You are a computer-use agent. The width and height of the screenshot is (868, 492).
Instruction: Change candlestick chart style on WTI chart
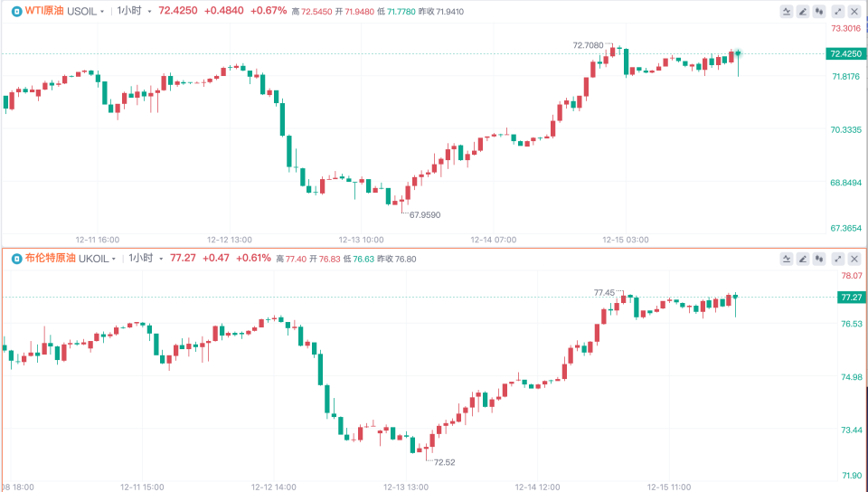coord(819,11)
